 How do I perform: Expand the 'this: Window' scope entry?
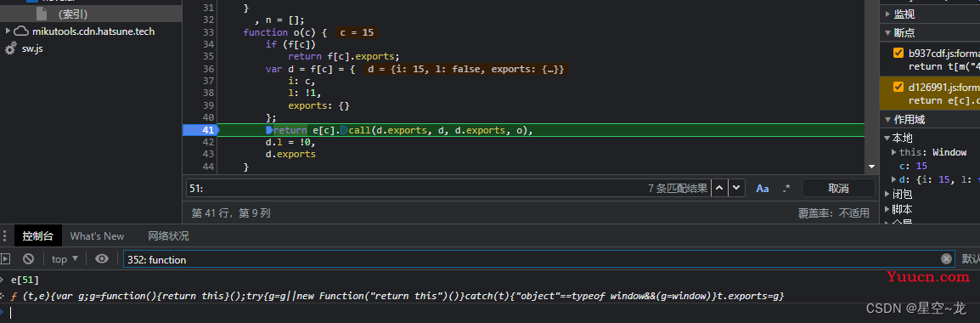click(894, 152)
